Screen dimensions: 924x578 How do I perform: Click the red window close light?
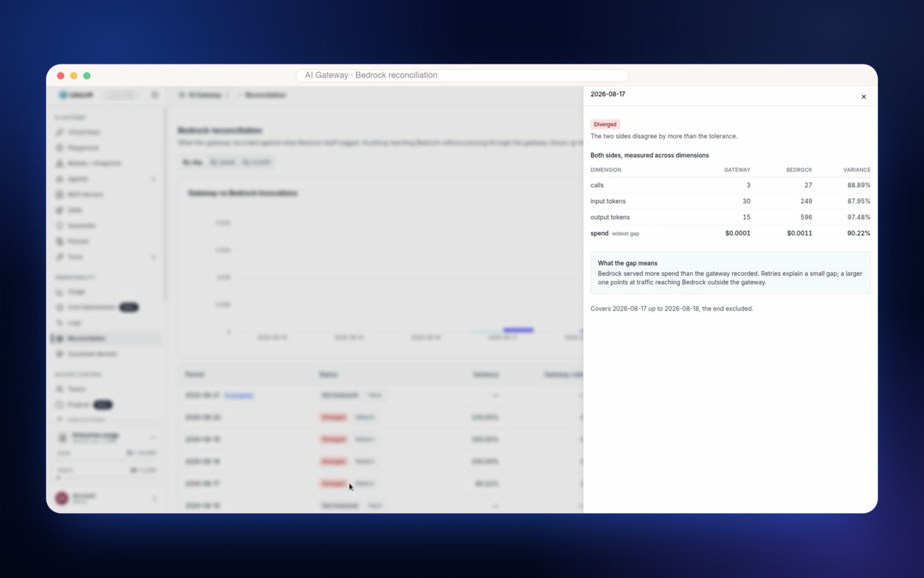(61, 76)
